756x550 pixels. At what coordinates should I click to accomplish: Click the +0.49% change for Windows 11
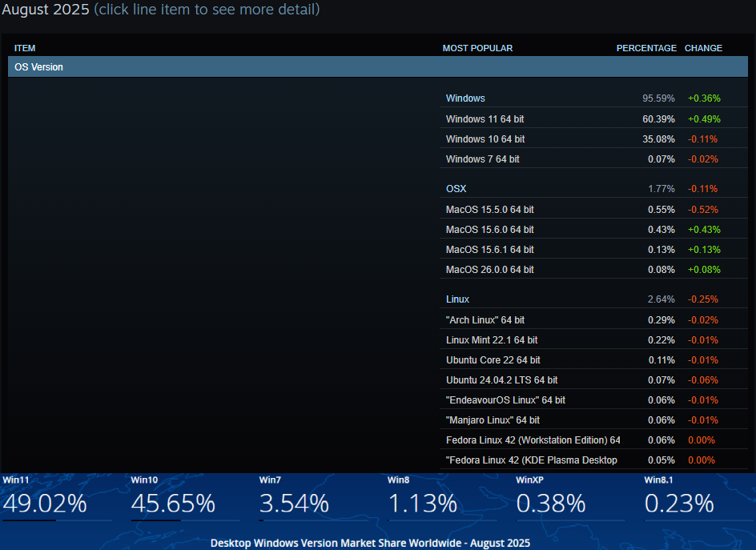[704, 119]
